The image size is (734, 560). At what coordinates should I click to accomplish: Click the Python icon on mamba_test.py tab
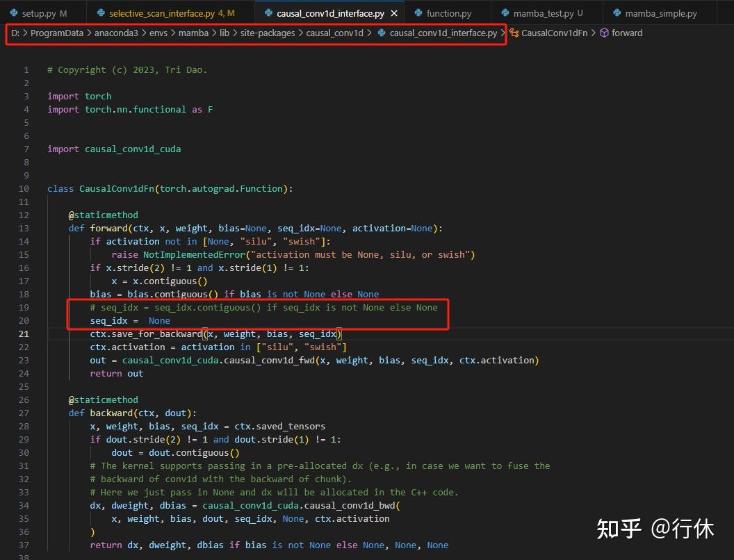coord(503,12)
